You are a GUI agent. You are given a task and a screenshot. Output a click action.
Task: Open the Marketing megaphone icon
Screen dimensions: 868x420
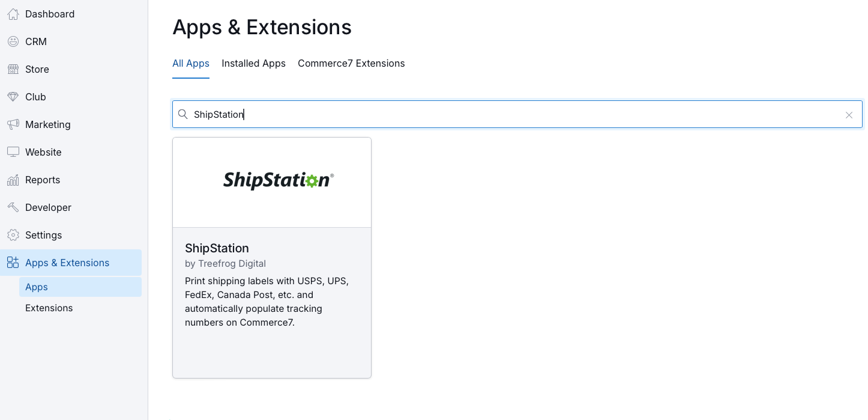13,124
